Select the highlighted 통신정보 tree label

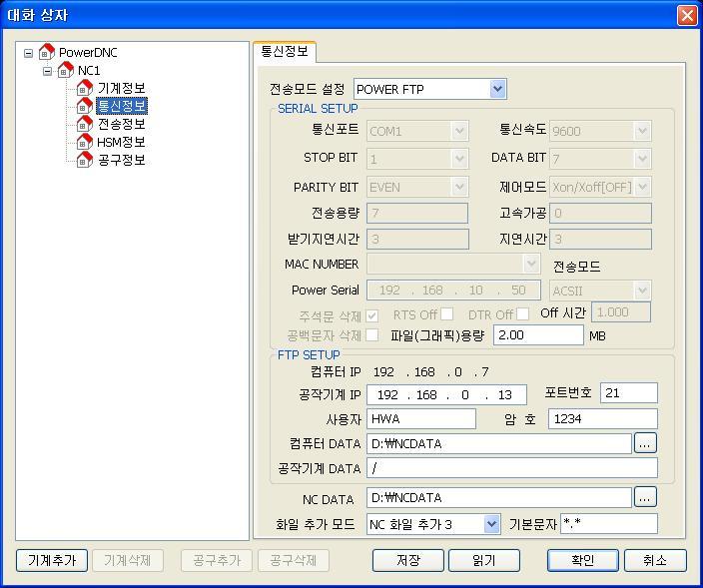pyautogui.click(x=122, y=106)
